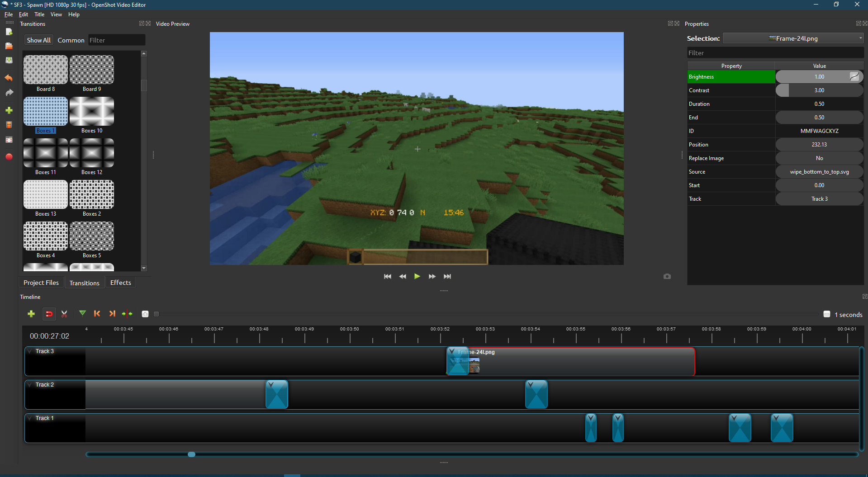Switch to the Effects tab
Viewport: 868px width, 477px height.
coord(121,283)
